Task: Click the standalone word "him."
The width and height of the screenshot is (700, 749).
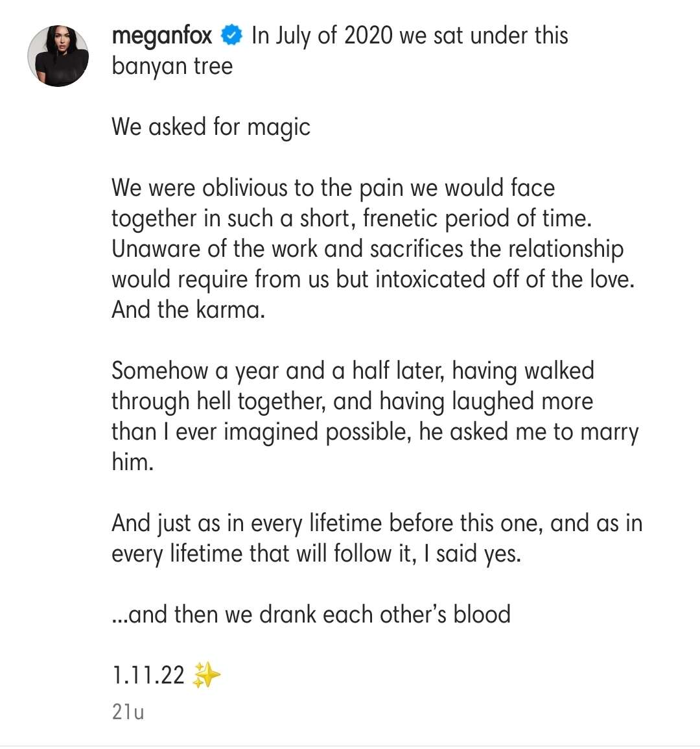Action: click(133, 462)
